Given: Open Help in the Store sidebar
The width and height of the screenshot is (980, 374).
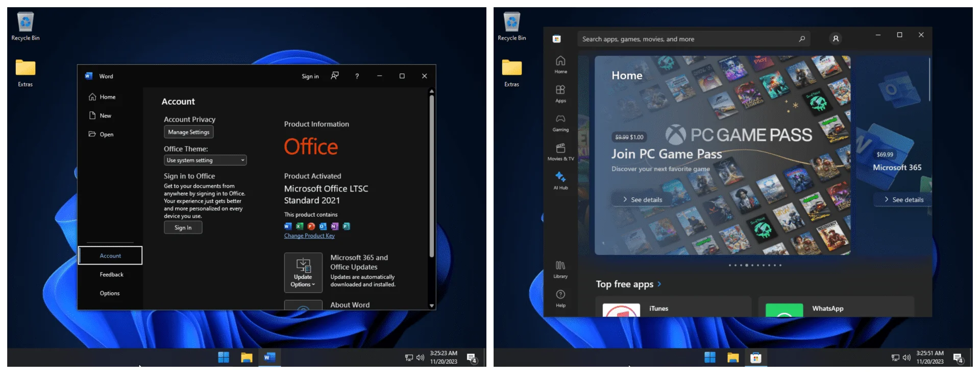Looking at the screenshot, I should point(560,299).
